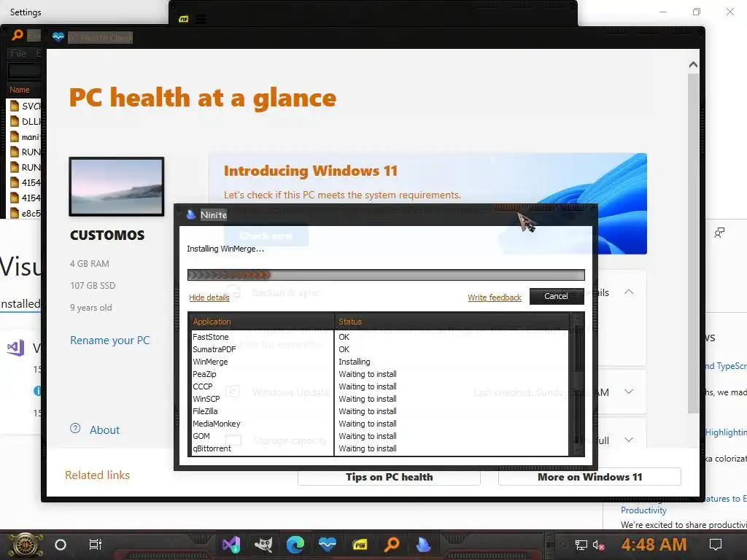The image size is (747, 560).
Task: Click More on Windows 11 button
Action: coord(589,477)
